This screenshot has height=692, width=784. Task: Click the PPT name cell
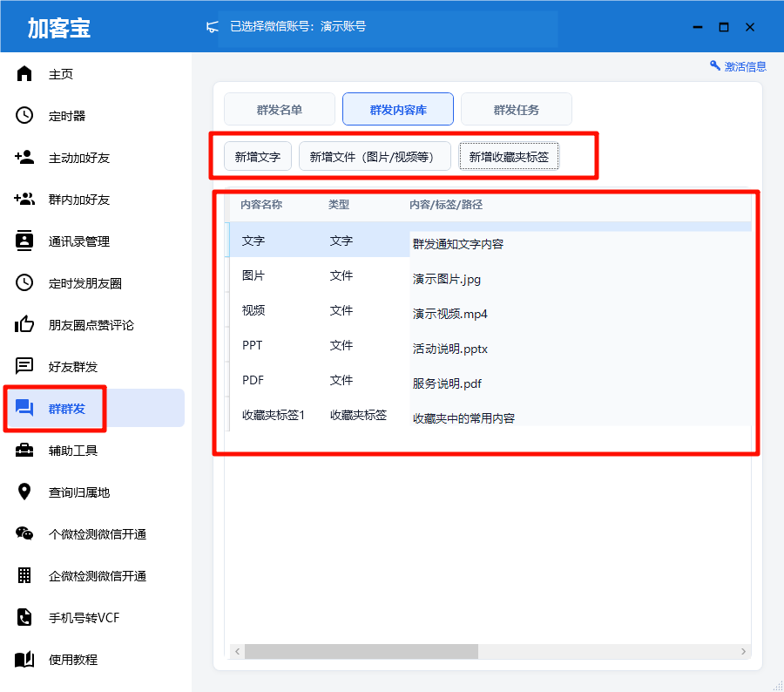[x=252, y=345]
